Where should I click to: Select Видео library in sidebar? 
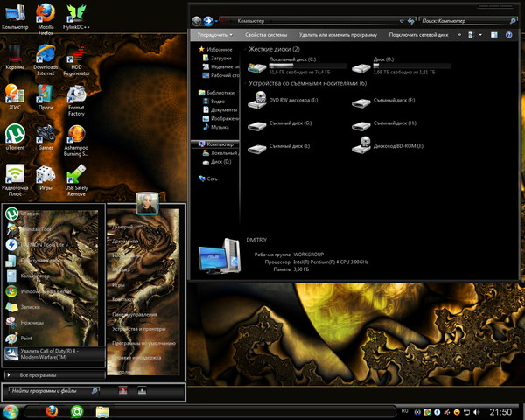click(214, 101)
